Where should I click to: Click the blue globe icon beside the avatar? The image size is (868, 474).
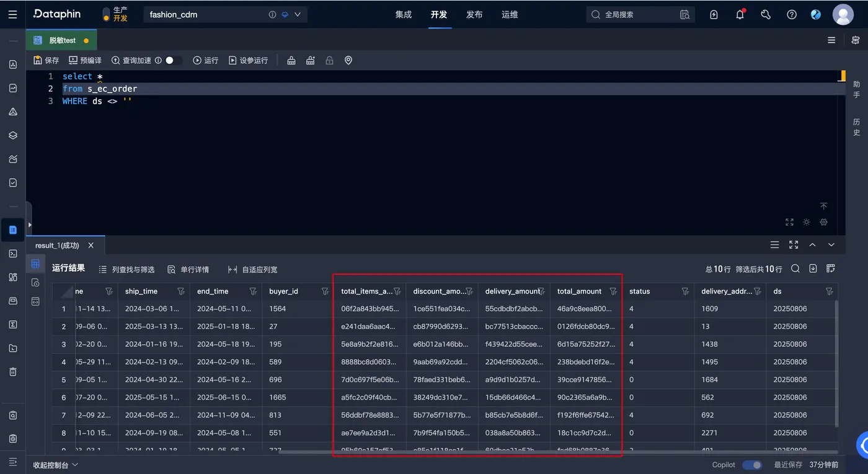coord(816,14)
